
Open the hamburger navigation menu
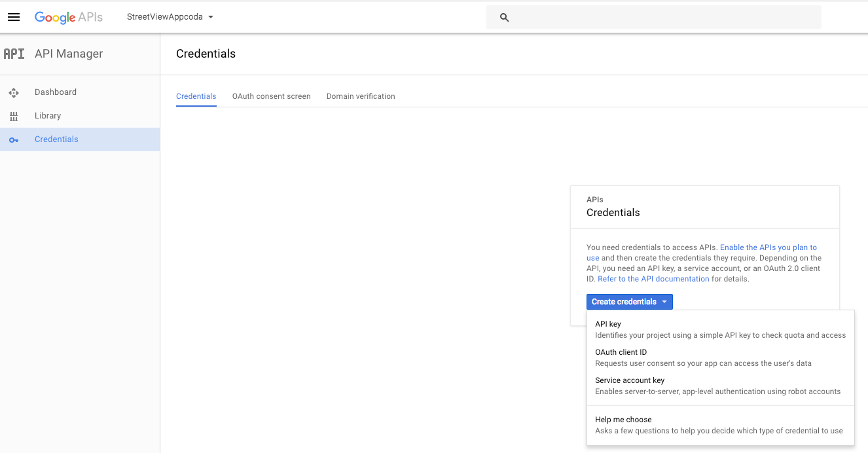(x=14, y=17)
